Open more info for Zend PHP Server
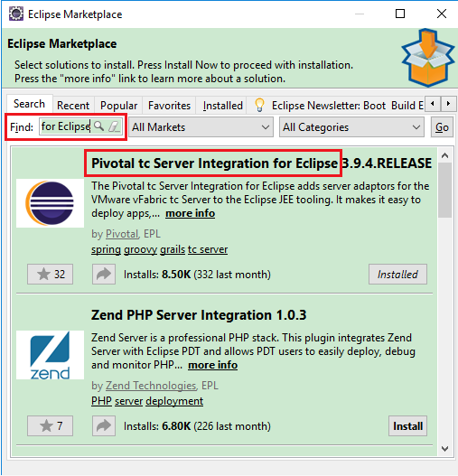 point(212,365)
